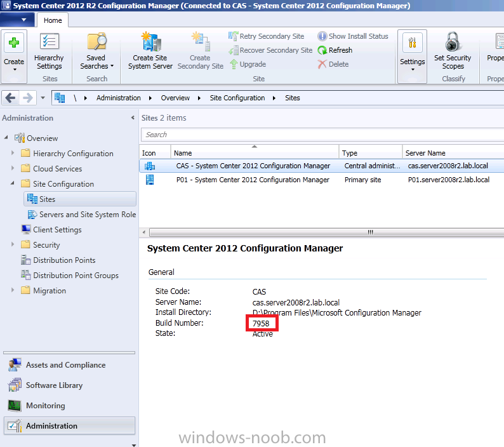This screenshot has height=447, width=504.
Task: Open Hierarchy Settings from the ribbon
Action: (x=49, y=51)
